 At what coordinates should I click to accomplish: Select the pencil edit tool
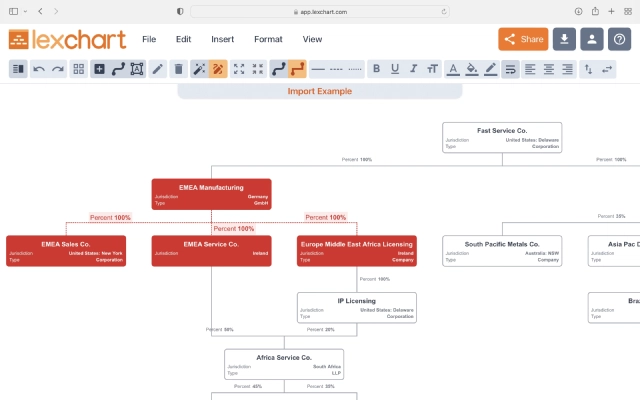158,69
